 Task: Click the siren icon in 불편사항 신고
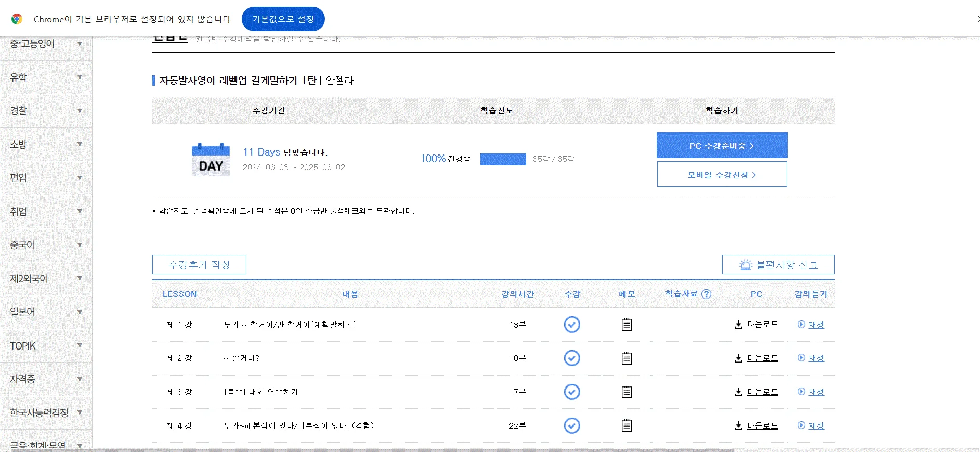click(x=746, y=265)
